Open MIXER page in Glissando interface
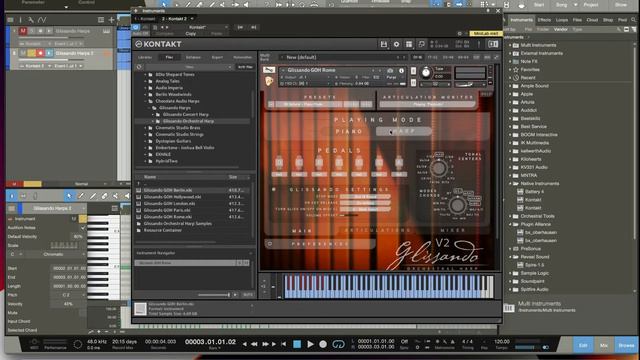Viewport: 640px width, 360px height. coord(453,231)
